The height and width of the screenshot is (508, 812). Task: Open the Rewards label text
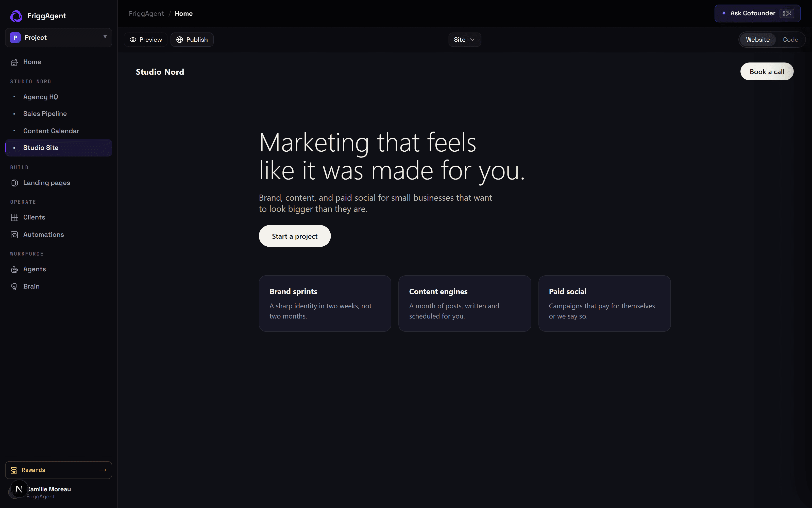tap(33, 470)
